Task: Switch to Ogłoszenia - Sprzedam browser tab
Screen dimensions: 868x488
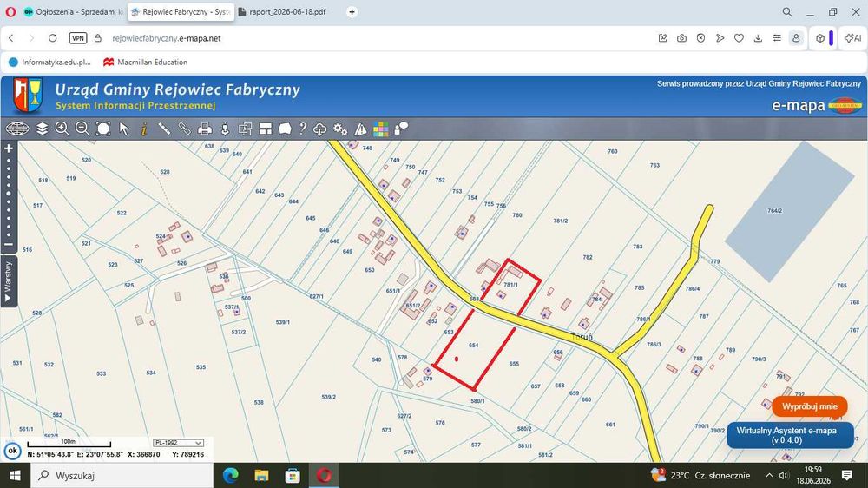Action: 73,11
